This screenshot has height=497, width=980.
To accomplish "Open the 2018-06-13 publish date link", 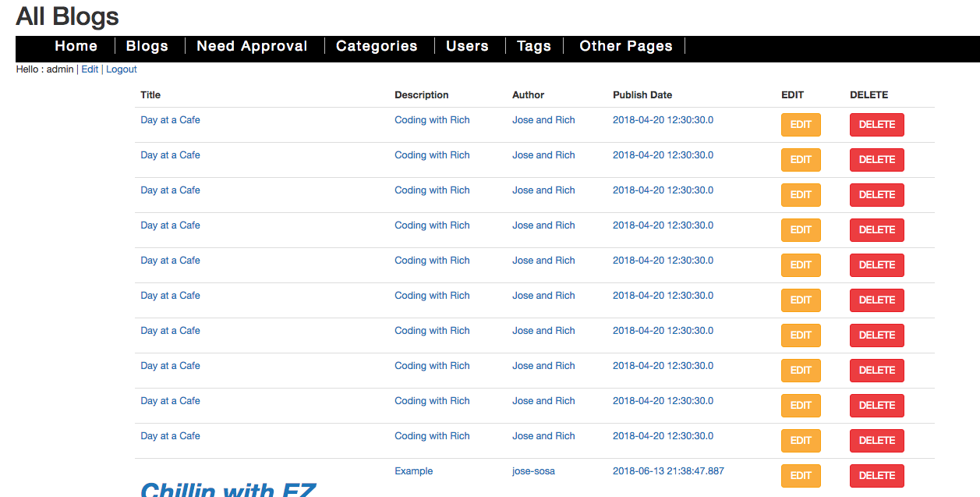I will pos(667,470).
